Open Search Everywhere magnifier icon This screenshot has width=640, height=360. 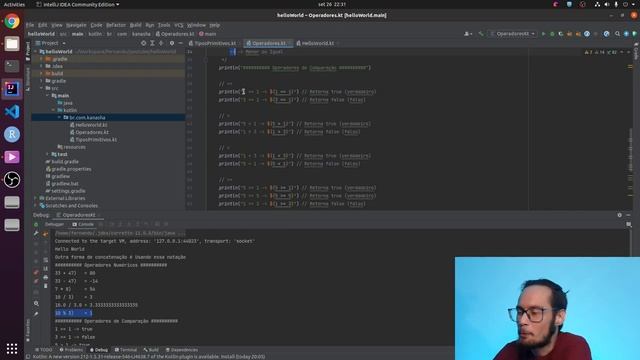(x=617, y=34)
